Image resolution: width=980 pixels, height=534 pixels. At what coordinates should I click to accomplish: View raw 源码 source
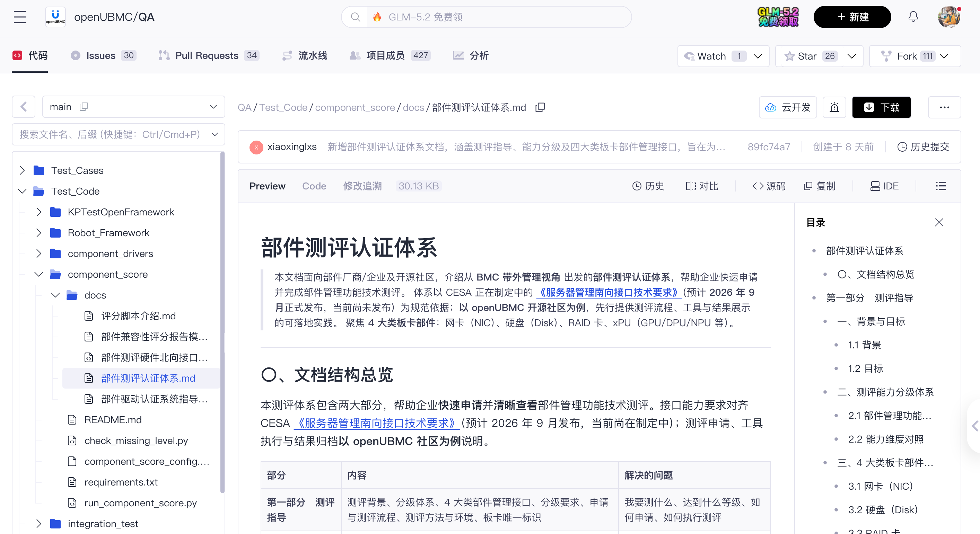[769, 186]
